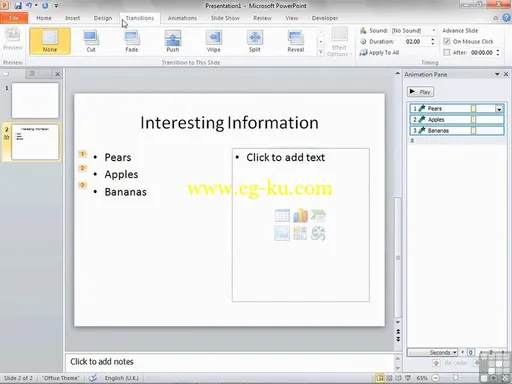Open the File tab
Image resolution: width=512 pixels, height=384 pixels.
14,18
